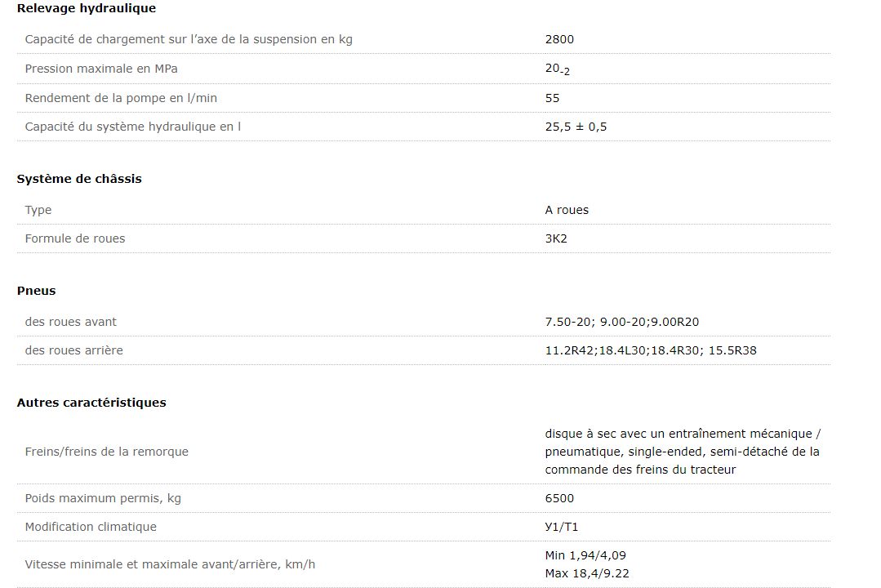Screen dimensions: 881x588
Task: Click the "Système de châssis" heading
Action: tap(79, 179)
